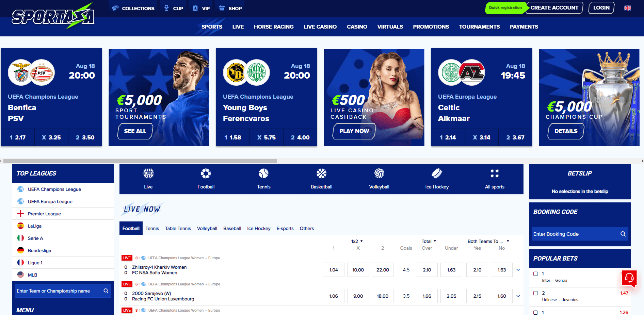Image resolution: width=644 pixels, height=315 pixels.
Task: Expand more markets for Zhilstroy-1 Kharkiv Women match
Action: (x=518, y=270)
